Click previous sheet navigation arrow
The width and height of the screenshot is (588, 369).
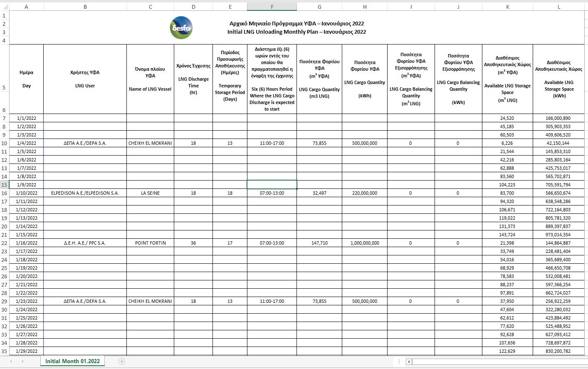click(x=11, y=362)
